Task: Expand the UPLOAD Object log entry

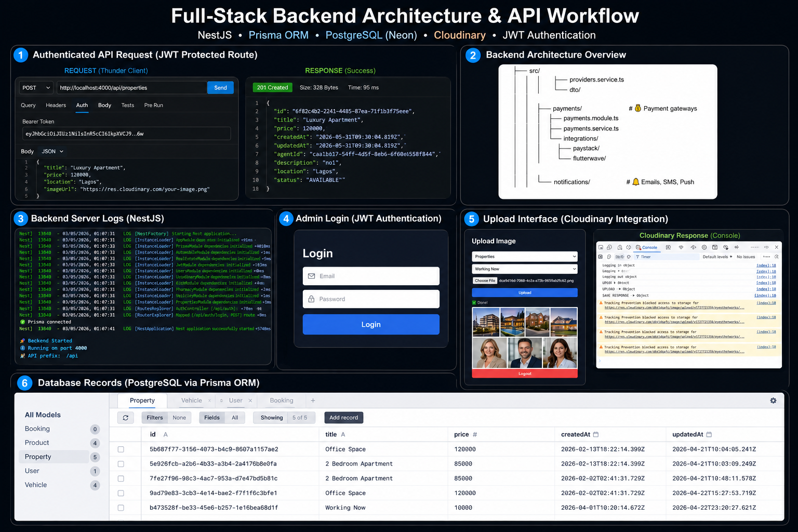Action: 620,289
